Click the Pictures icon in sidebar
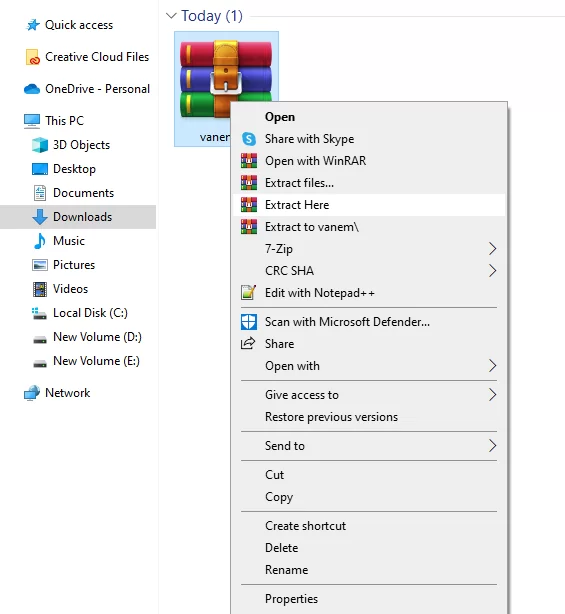 tap(40, 265)
